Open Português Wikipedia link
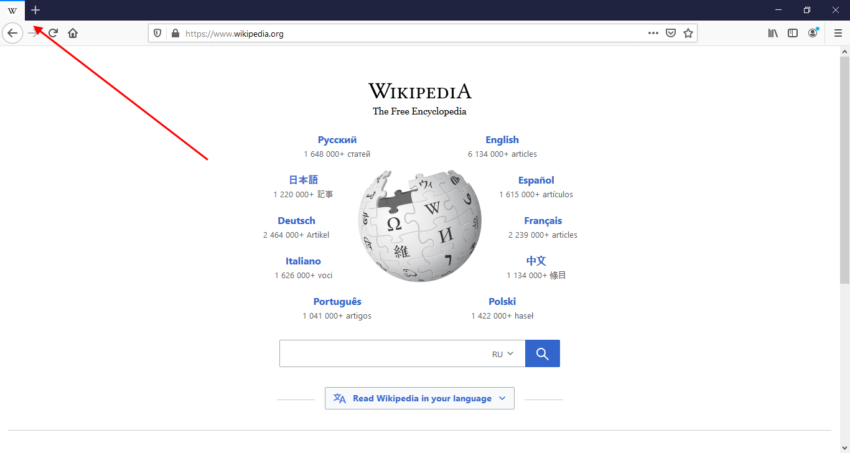 [x=337, y=301]
